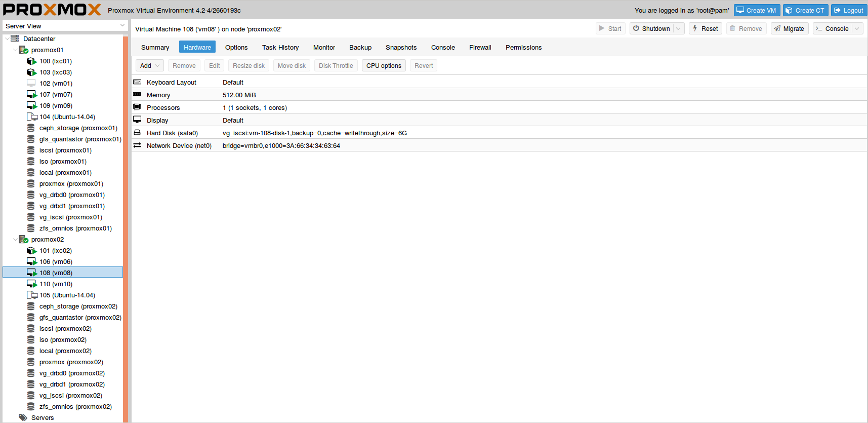Click the lxc01 container icon
Image resolution: width=868 pixels, height=423 pixels.
31,61
